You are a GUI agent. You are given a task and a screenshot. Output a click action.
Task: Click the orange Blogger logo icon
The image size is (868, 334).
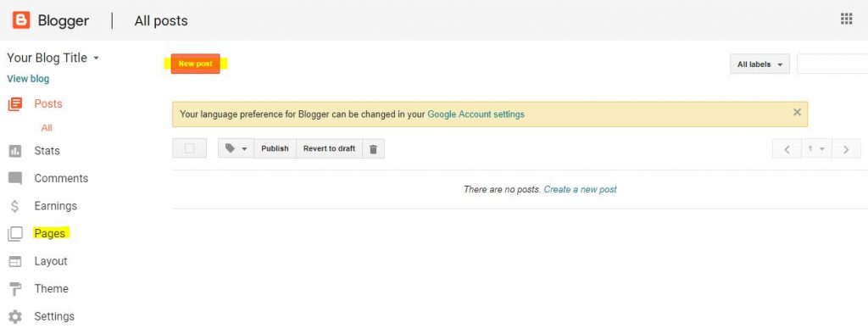click(21, 20)
